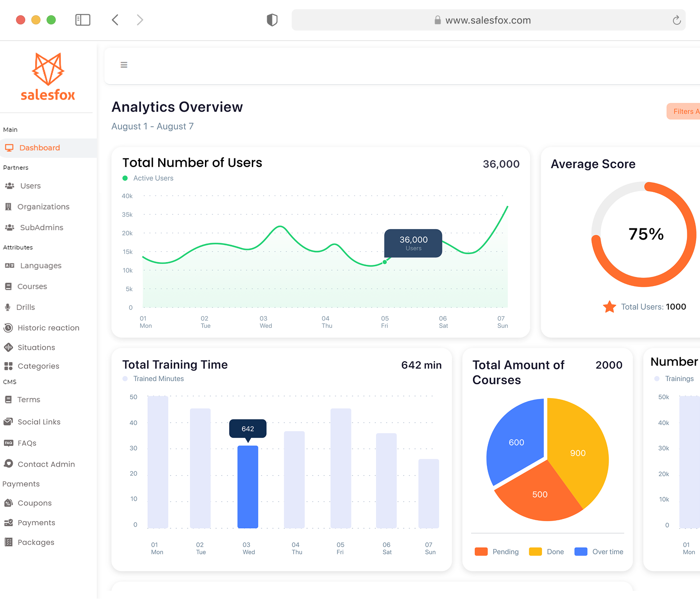The width and height of the screenshot is (700, 599).
Task: Open Contact Admin in the sidebar
Action: tap(39, 464)
